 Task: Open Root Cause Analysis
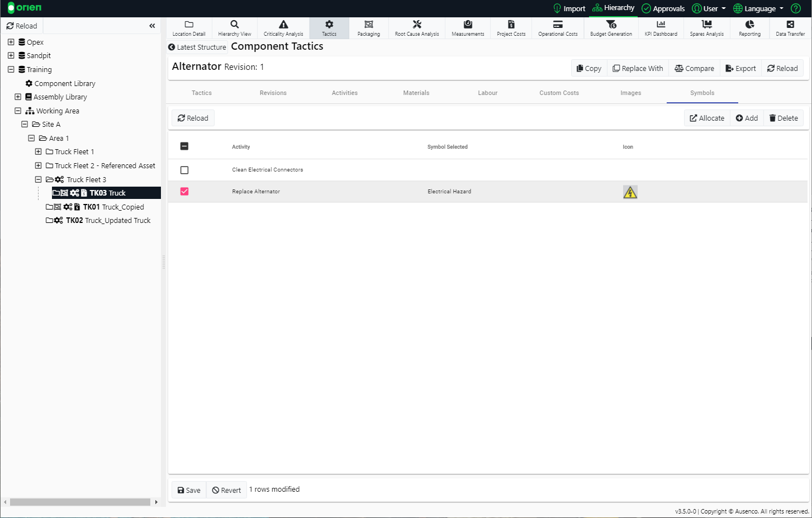[x=416, y=28]
